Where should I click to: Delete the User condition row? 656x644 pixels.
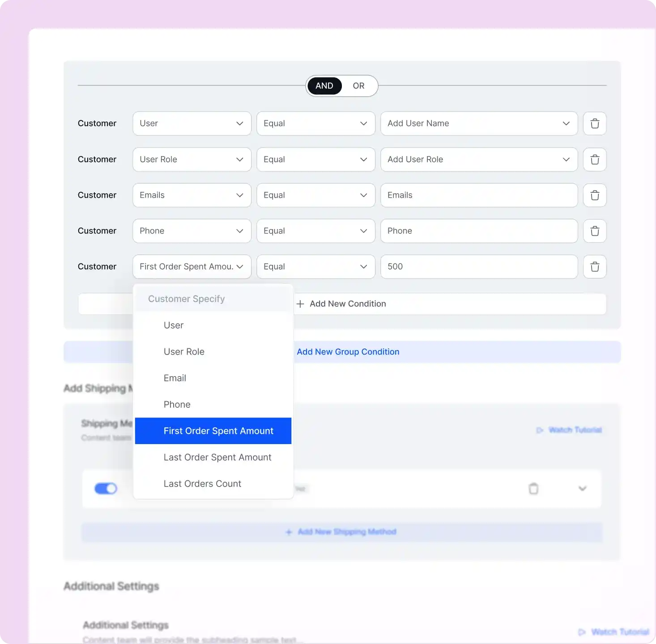pos(594,123)
